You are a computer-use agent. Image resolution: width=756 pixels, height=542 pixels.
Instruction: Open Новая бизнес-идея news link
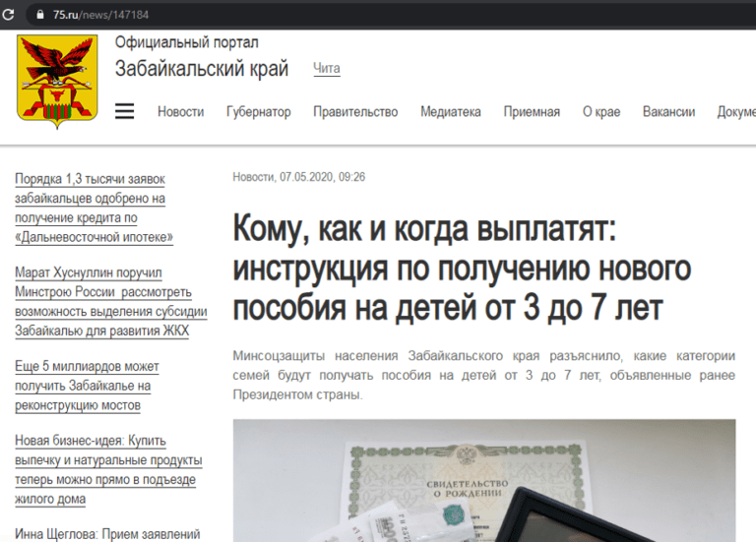pos(108,470)
